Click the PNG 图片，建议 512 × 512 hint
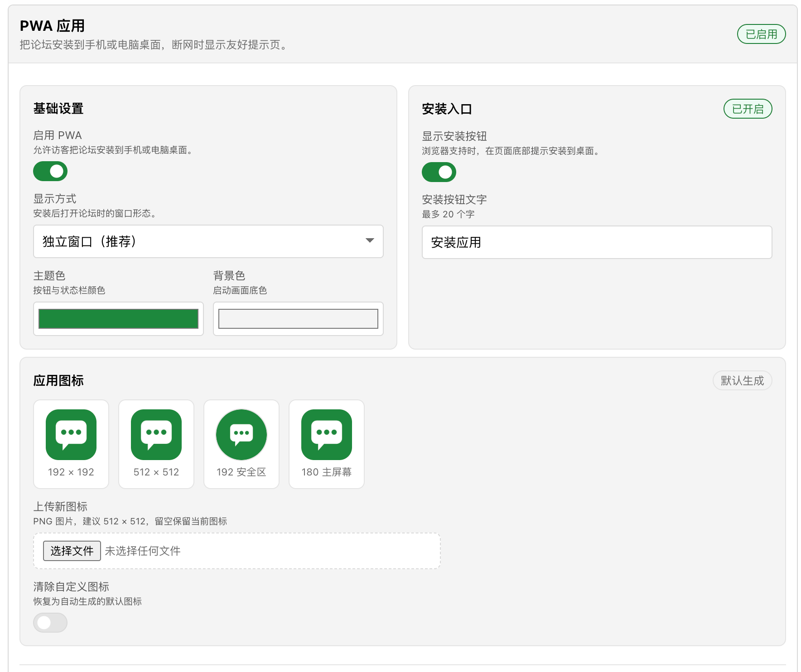The image size is (801, 672). click(x=130, y=521)
